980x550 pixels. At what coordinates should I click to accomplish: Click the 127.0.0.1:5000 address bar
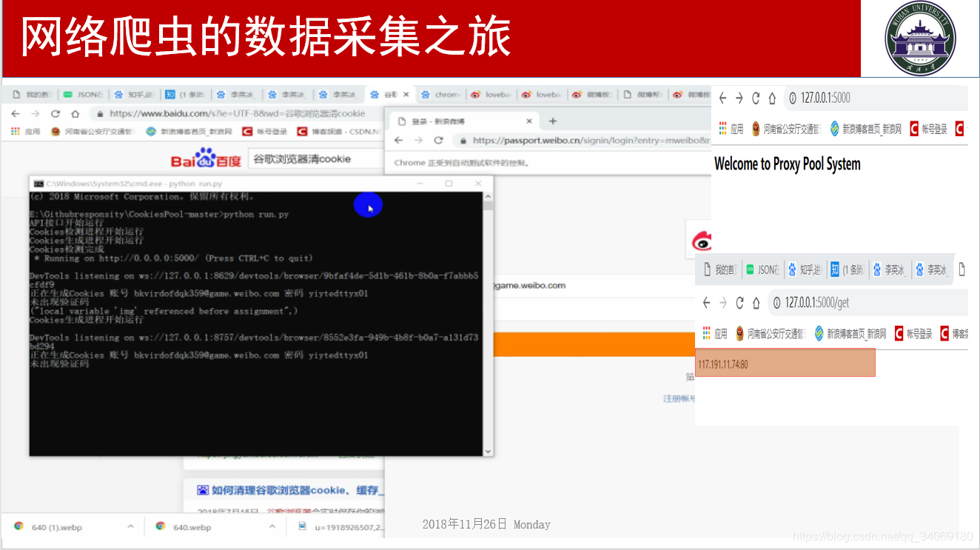tap(875, 98)
